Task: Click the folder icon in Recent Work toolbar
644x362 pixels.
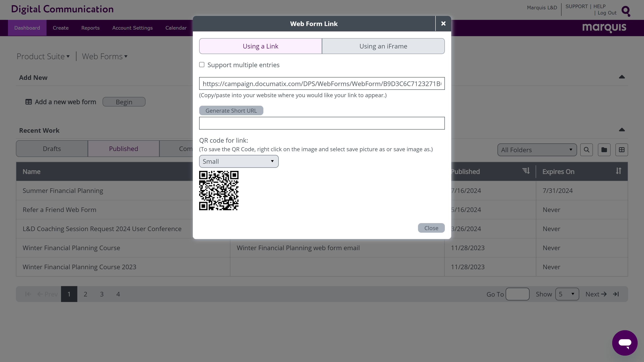Action: 604,150
